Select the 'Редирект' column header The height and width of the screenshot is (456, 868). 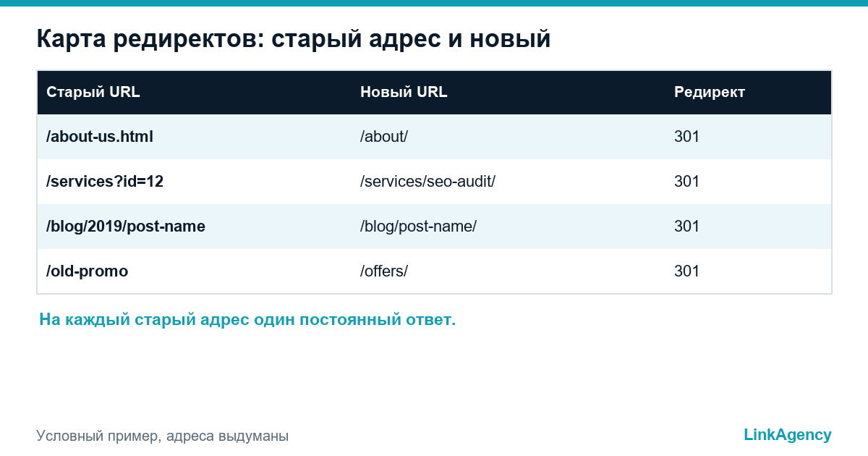pos(710,93)
